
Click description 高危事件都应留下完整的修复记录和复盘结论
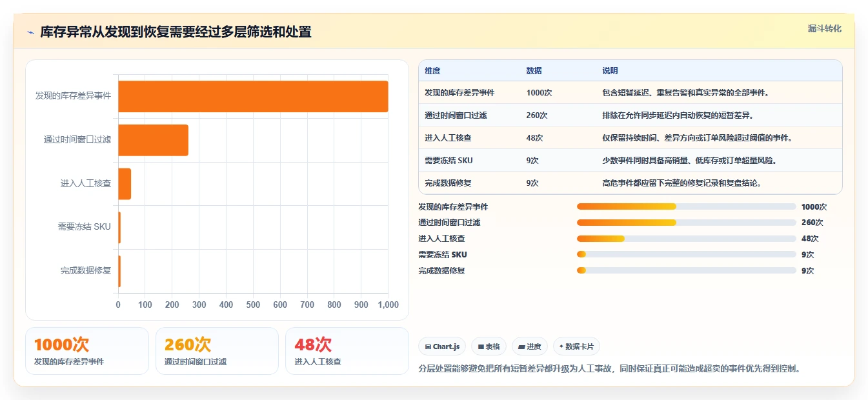[682, 183]
